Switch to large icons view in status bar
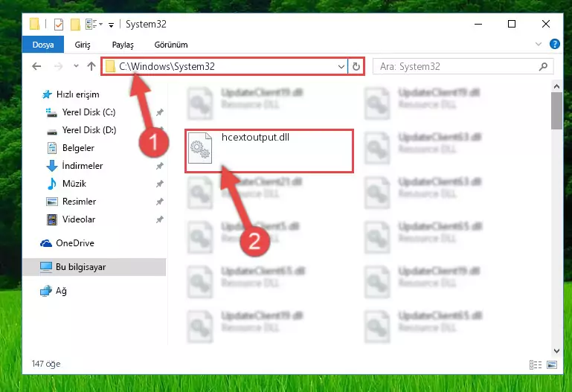Image resolution: width=572 pixels, height=392 pixels. coord(552,364)
